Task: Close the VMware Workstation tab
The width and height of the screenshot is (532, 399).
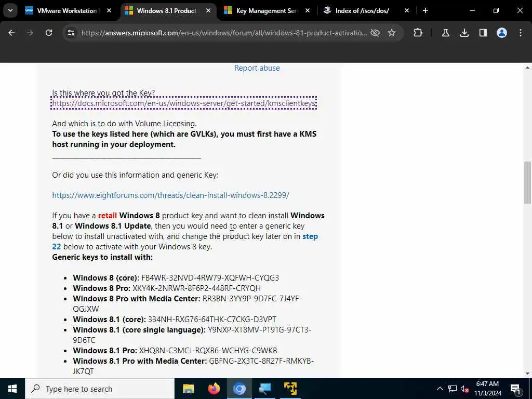Action: click(x=109, y=11)
